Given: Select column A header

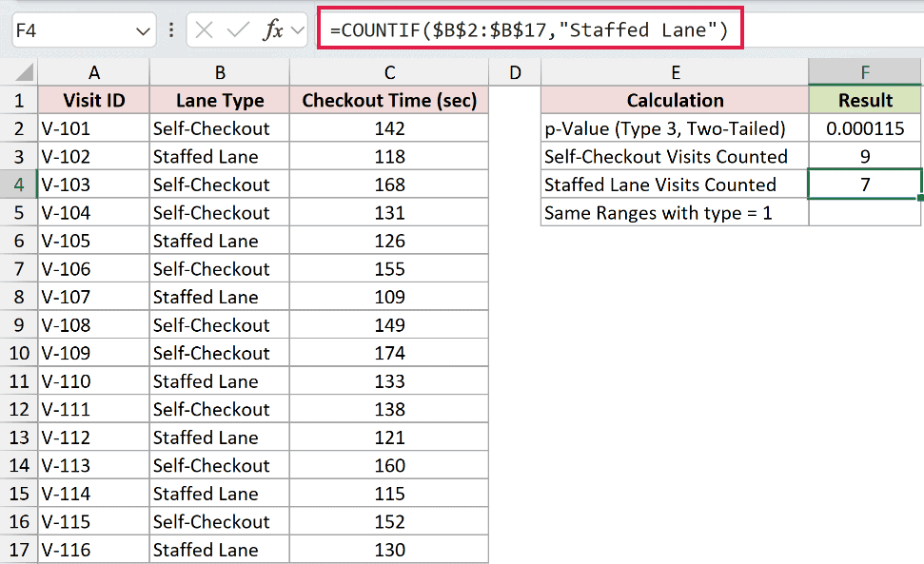Looking at the screenshot, I should [93, 72].
